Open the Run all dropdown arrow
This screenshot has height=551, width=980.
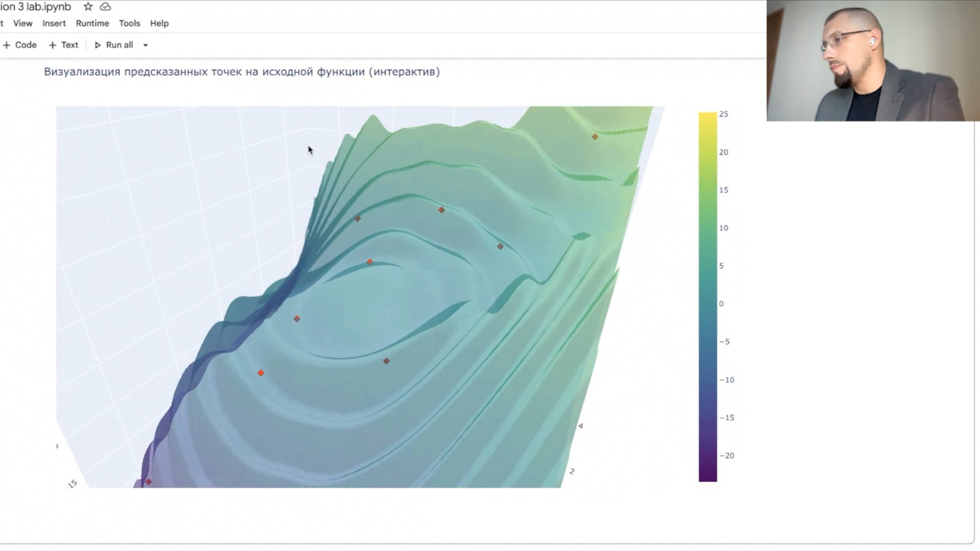click(145, 45)
